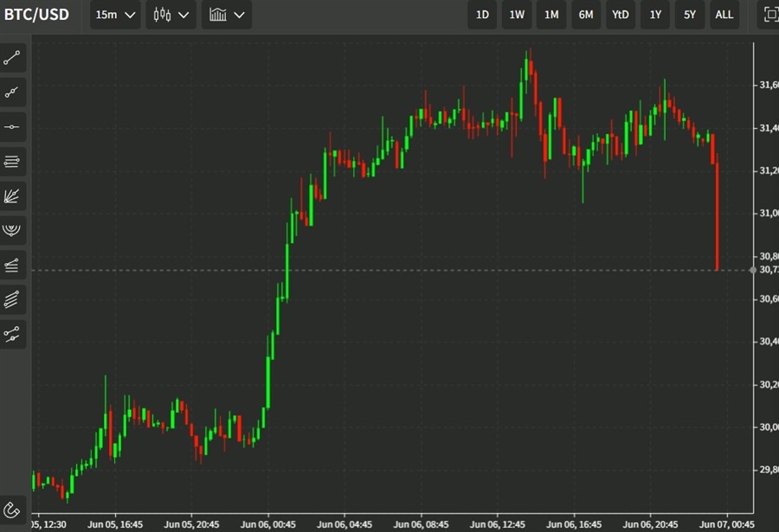Select the 5Y time range

(690, 15)
